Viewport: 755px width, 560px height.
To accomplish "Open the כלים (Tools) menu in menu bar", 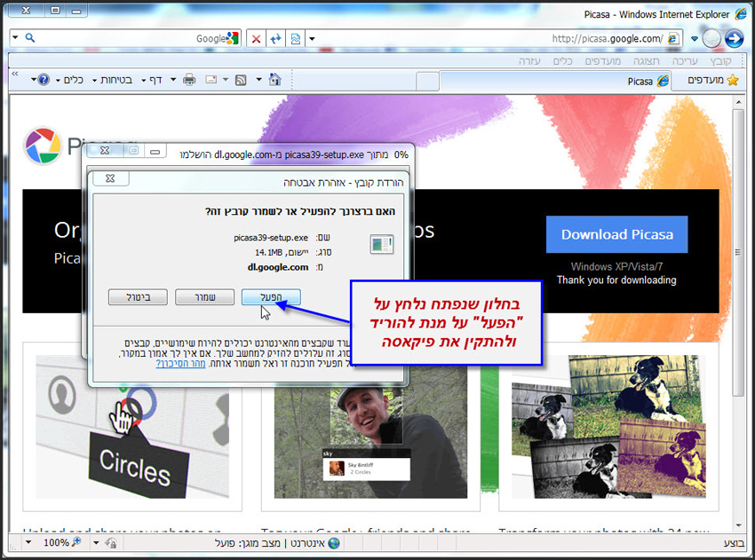I will 563,61.
